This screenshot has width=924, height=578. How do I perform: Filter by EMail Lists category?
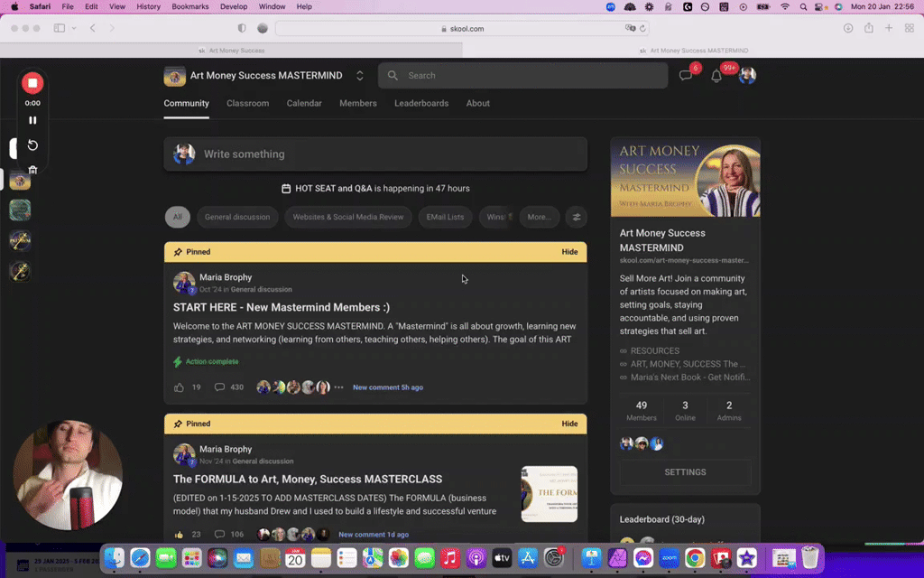445,217
